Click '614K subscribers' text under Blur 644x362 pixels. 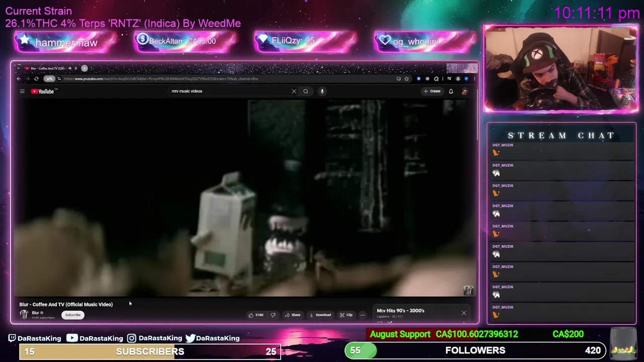coord(43,318)
